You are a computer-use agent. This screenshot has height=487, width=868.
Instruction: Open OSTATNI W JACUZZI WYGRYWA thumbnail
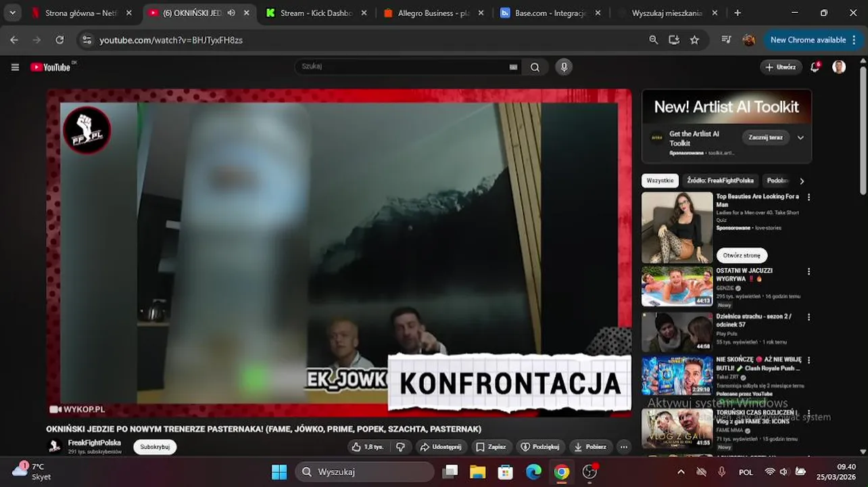pyautogui.click(x=677, y=286)
